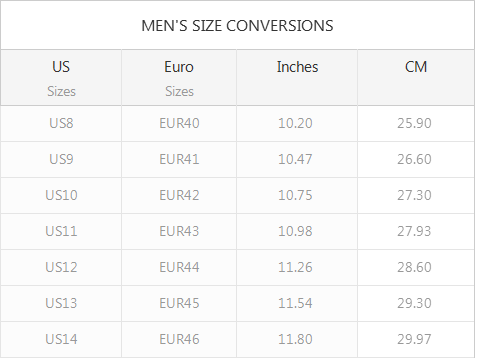Click the 29.30 CM value

pyautogui.click(x=414, y=303)
